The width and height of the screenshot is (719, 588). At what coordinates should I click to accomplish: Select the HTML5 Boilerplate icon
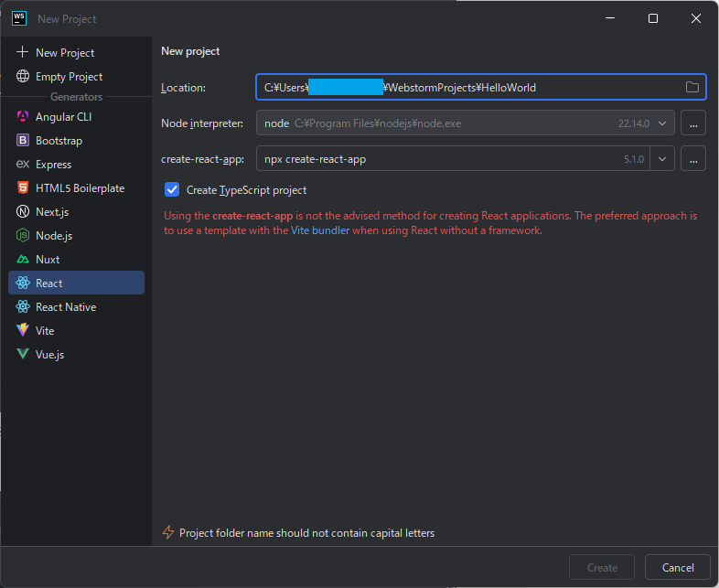[23, 188]
